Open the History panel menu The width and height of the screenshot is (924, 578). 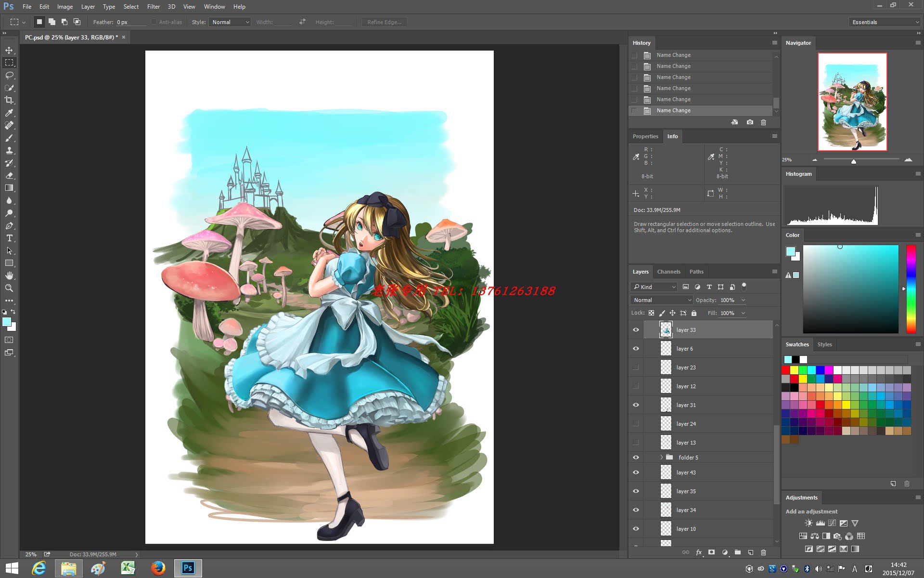pyautogui.click(x=775, y=43)
